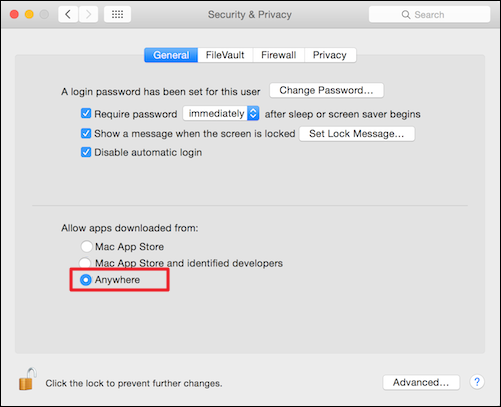Go to the Privacy tab
The height and width of the screenshot is (407, 501).
(x=330, y=55)
